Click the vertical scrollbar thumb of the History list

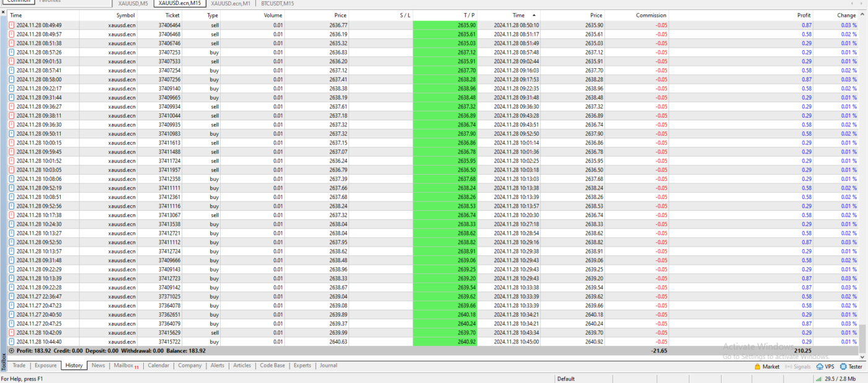click(862, 338)
